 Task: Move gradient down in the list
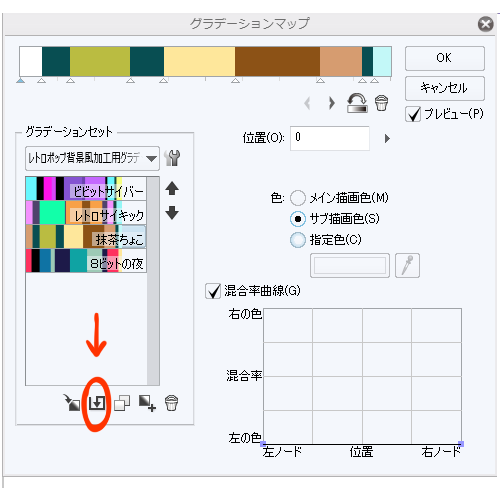coord(172,213)
